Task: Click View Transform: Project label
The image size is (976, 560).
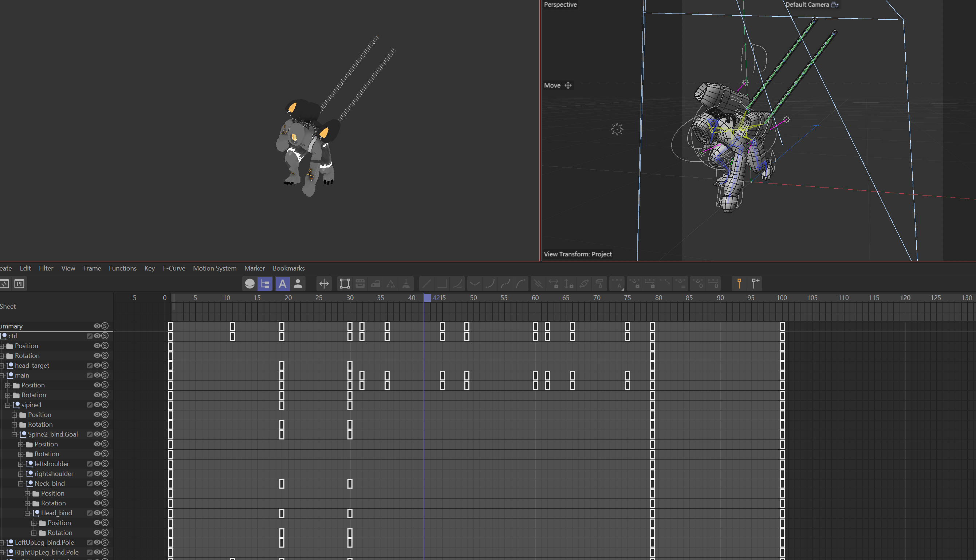Action: coord(578,254)
